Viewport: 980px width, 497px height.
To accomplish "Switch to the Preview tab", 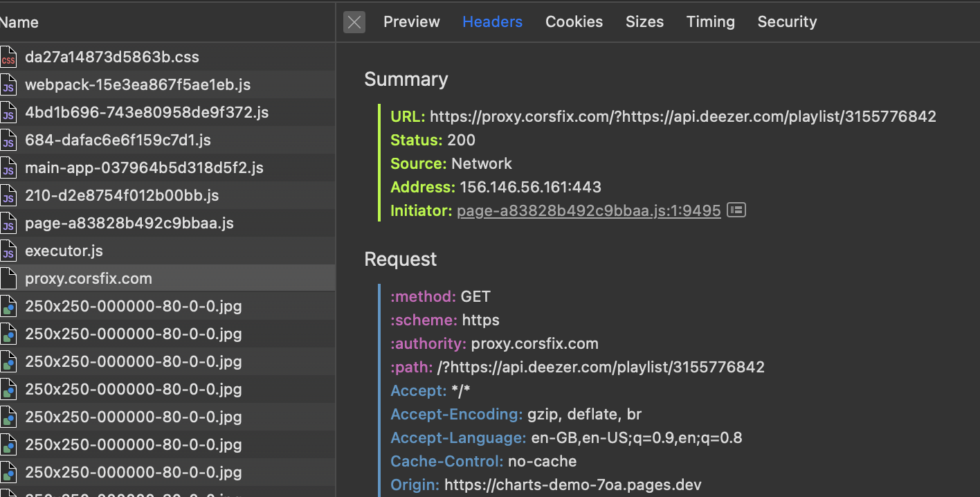I will (x=412, y=22).
